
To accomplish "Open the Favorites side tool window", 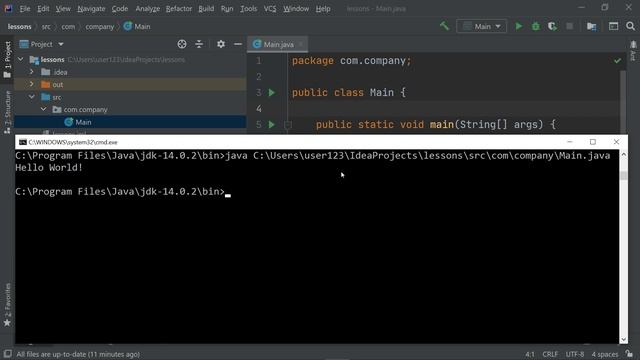I will 7,305.
